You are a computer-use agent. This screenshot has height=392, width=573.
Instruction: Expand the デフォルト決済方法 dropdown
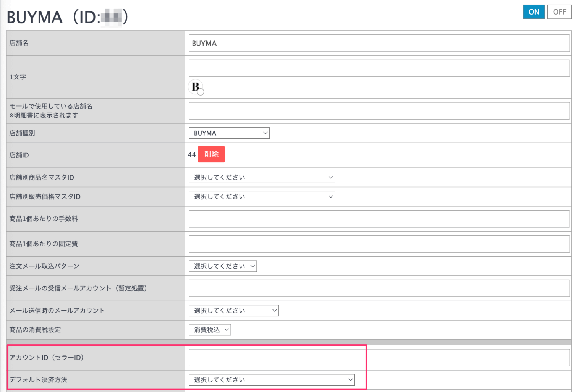272,380
